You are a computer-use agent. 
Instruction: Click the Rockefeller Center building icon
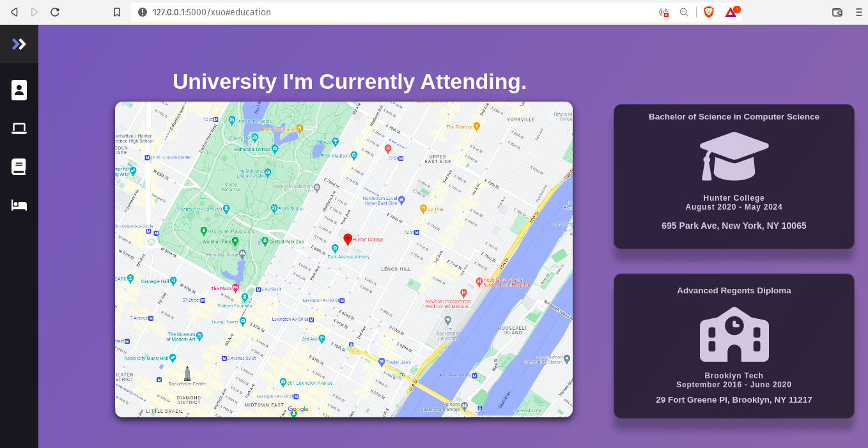tap(187, 374)
